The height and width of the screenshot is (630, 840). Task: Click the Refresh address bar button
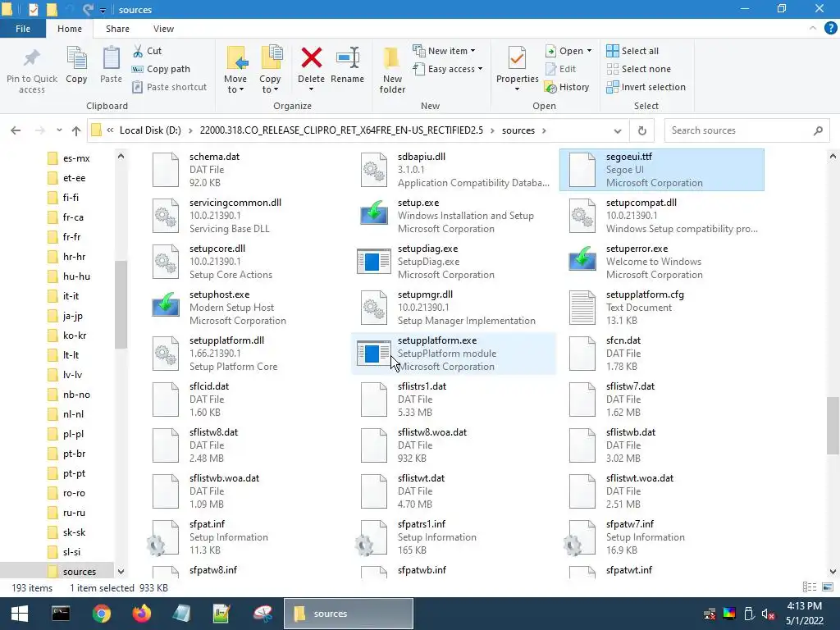click(641, 130)
